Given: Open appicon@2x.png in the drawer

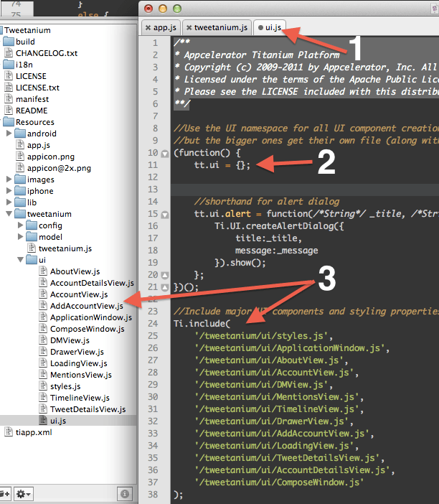Looking at the screenshot, I should point(59,168).
